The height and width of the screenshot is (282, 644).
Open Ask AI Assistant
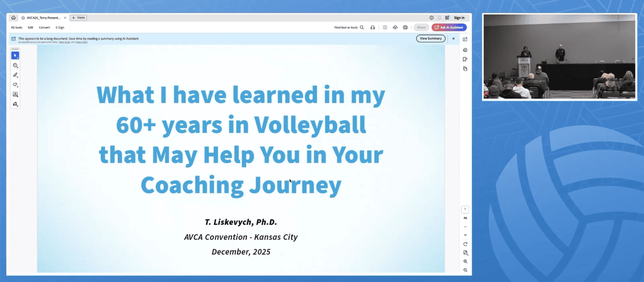click(x=449, y=27)
